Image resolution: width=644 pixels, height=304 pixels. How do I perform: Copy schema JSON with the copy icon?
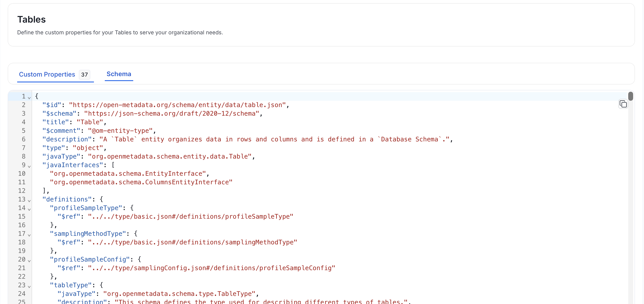point(623,104)
